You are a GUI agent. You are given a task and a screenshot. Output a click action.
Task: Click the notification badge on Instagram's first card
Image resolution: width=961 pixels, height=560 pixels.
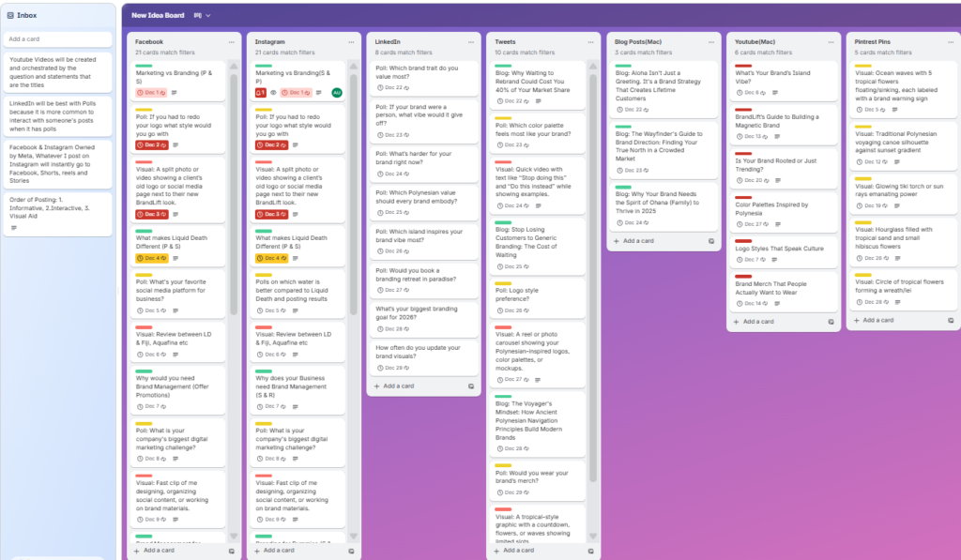point(261,93)
